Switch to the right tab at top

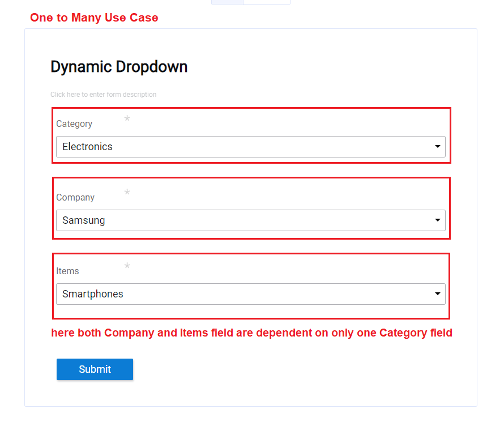[267, 2]
